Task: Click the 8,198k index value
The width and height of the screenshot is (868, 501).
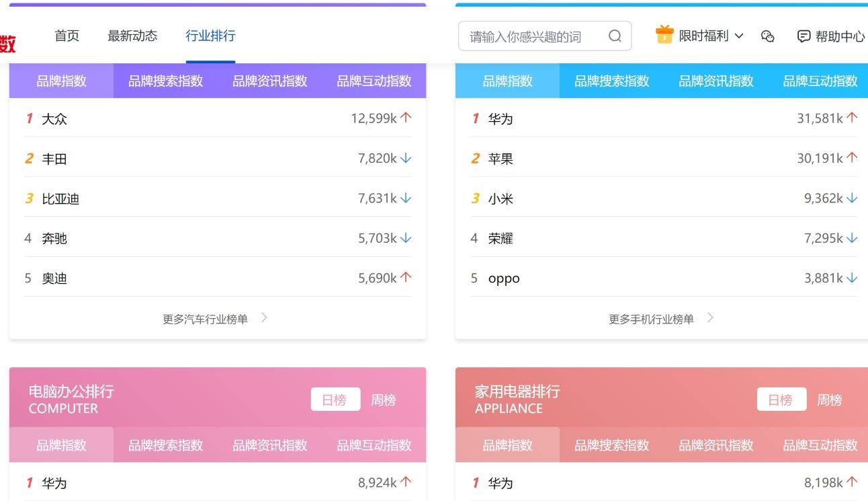Action: (x=824, y=482)
